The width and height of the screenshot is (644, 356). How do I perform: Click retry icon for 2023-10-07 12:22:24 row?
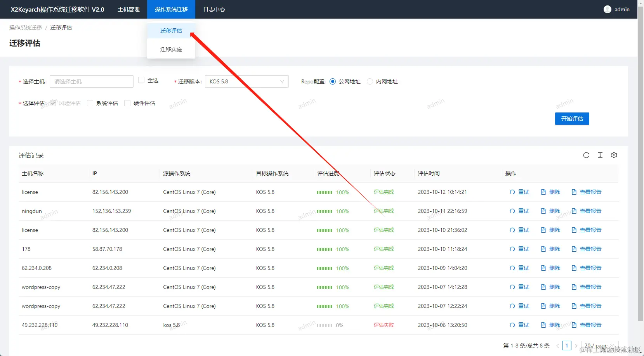point(512,306)
